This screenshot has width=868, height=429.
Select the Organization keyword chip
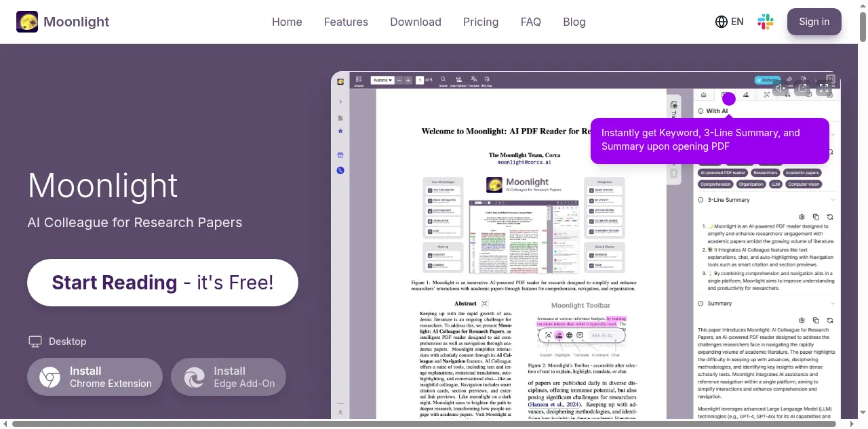tap(751, 184)
